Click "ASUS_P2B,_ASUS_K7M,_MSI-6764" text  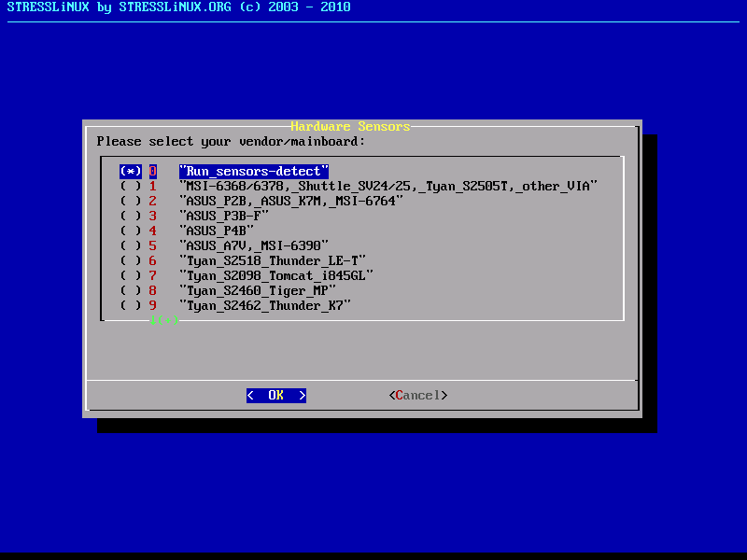[x=291, y=201]
